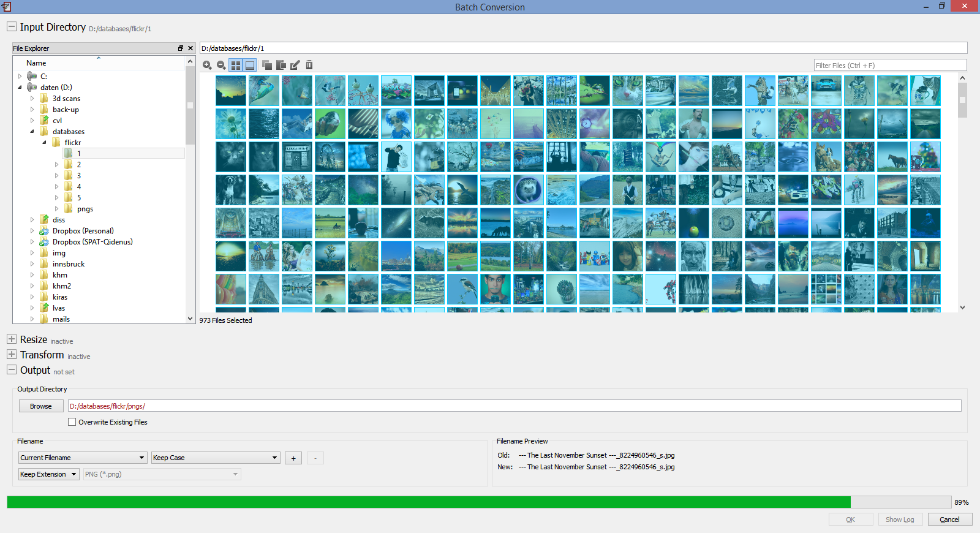Click the input directory path field
980x533 pixels.
pos(583,48)
